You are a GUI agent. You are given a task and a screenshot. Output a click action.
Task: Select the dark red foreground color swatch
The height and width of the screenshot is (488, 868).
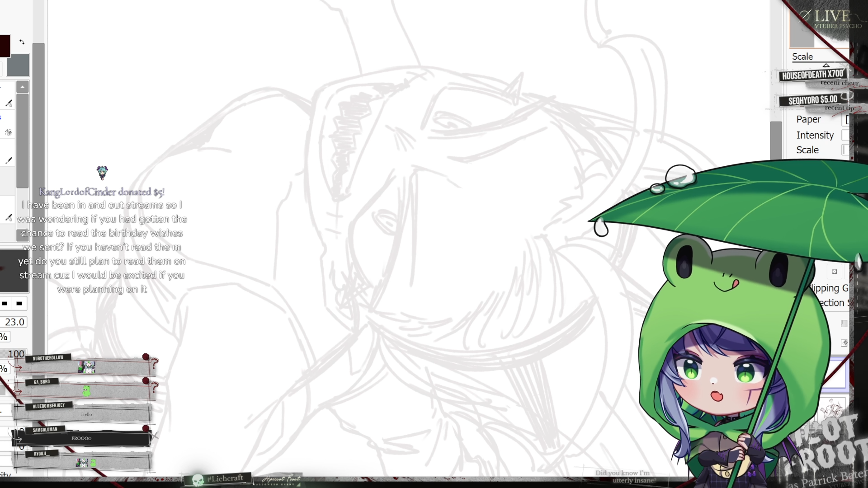[x=5, y=46]
